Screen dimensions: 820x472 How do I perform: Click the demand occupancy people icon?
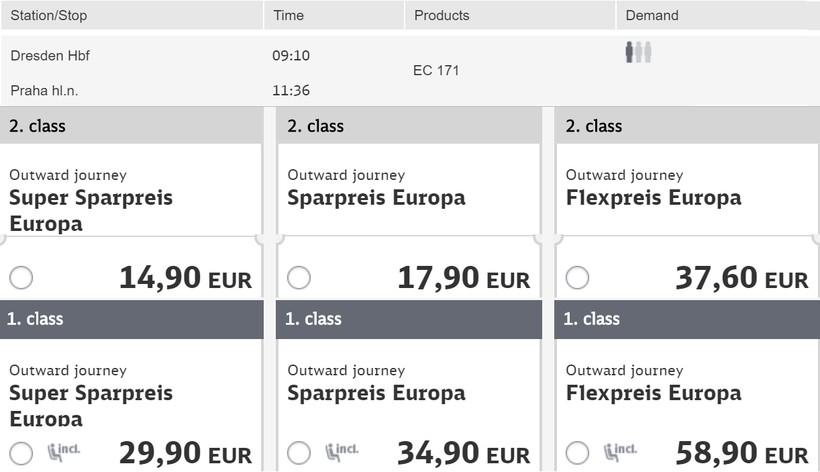point(638,52)
